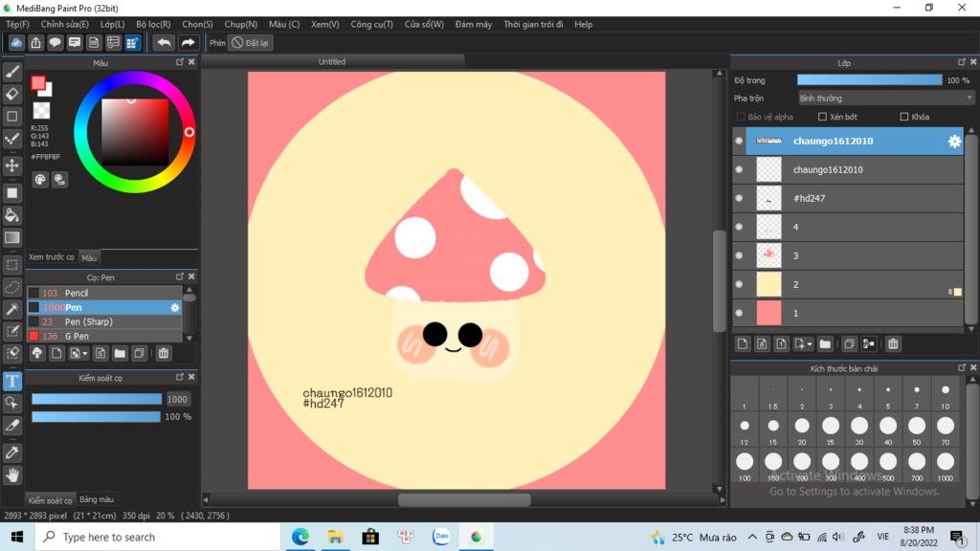The image size is (980, 551).
Task: Select the Select Pen tool
Action: [x=11, y=330]
